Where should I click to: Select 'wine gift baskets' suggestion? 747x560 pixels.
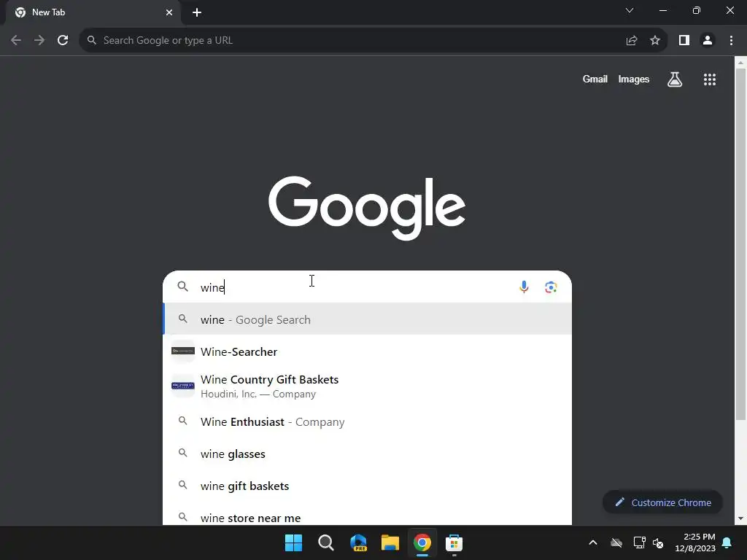(x=368, y=486)
